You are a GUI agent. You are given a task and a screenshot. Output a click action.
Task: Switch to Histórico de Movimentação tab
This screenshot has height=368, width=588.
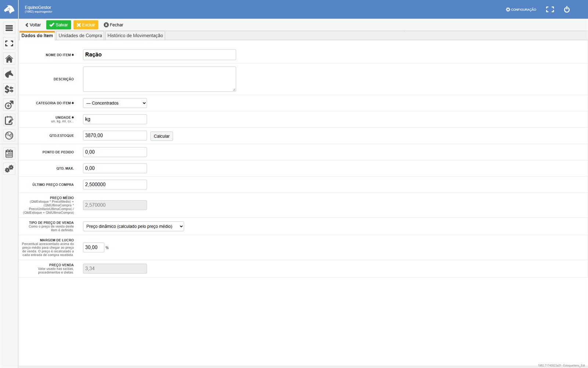(x=135, y=36)
